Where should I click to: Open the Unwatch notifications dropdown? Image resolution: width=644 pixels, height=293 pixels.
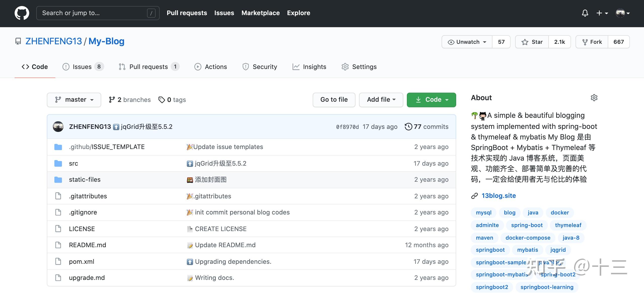tap(467, 42)
